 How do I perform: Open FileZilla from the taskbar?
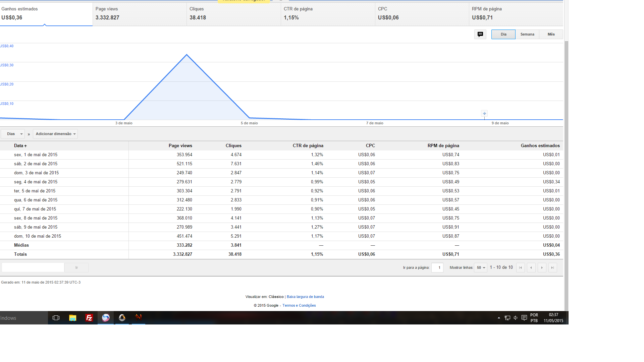(89, 318)
